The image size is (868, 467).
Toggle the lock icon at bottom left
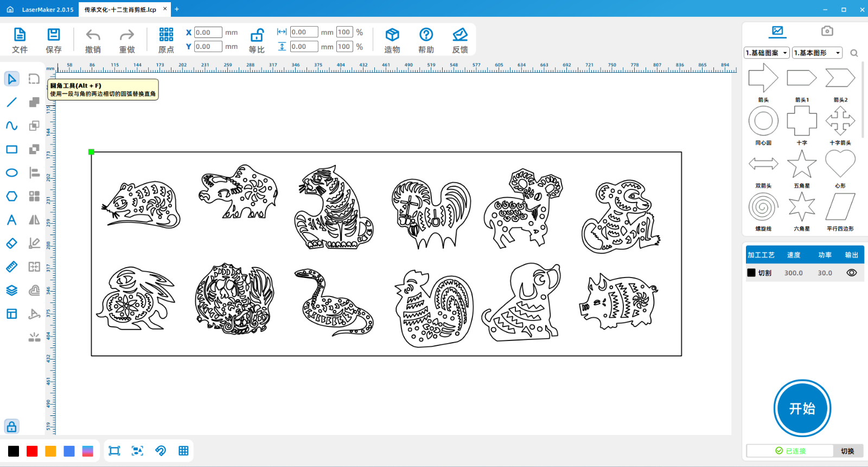pyautogui.click(x=11, y=426)
